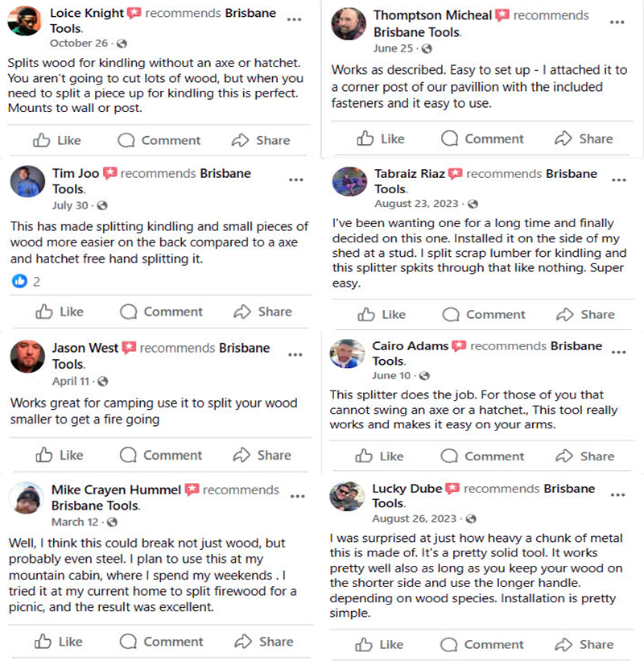Click the comment bubble icon on Mike Crayen Hummel's review
Viewport: 644px width, 661px height.
(128, 642)
